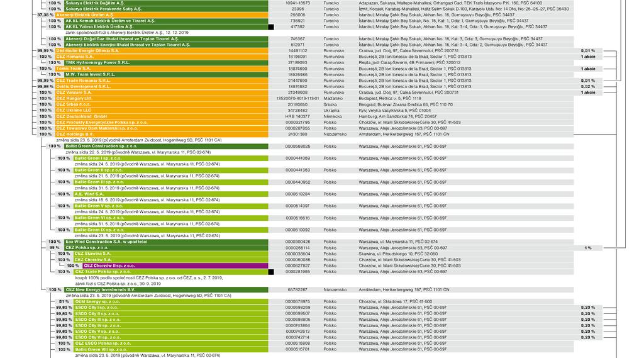Image resolution: width=644 pixels, height=358 pixels.
Task: Select Sakarya Elektrik Dağıtım A.Ş. entry
Action: [166, 3]
